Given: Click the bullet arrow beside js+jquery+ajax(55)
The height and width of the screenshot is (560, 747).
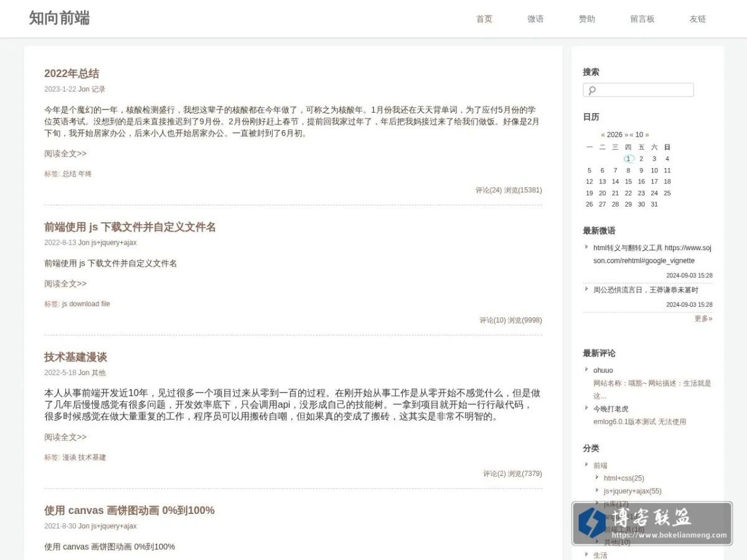Looking at the screenshot, I should (x=597, y=490).
